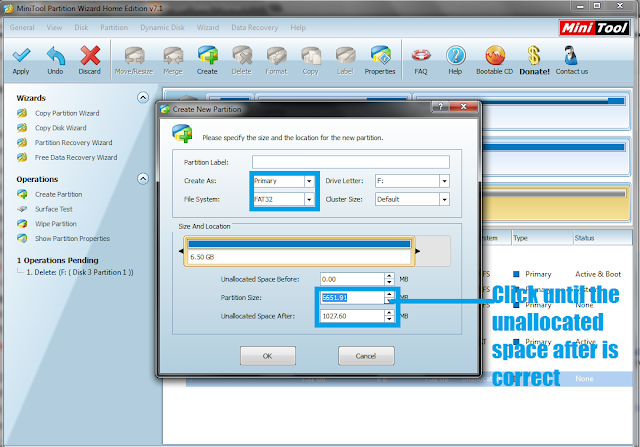Click the Label toolbar icon

(345, 56)
